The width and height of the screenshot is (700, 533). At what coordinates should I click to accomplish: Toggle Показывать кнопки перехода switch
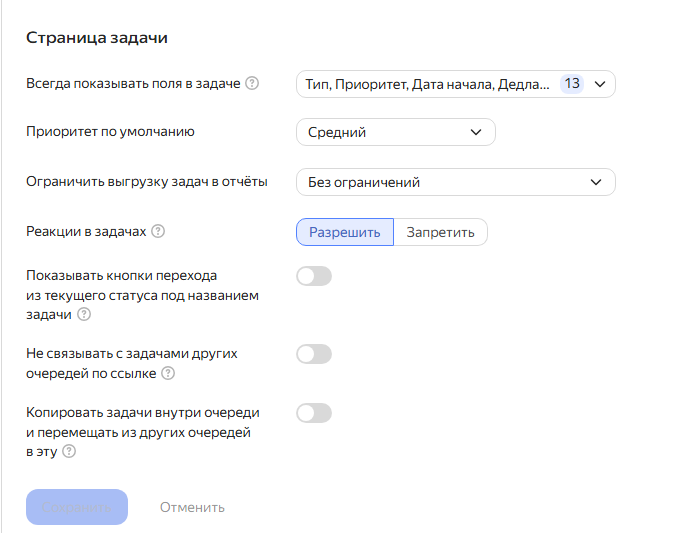coord(314,276)
